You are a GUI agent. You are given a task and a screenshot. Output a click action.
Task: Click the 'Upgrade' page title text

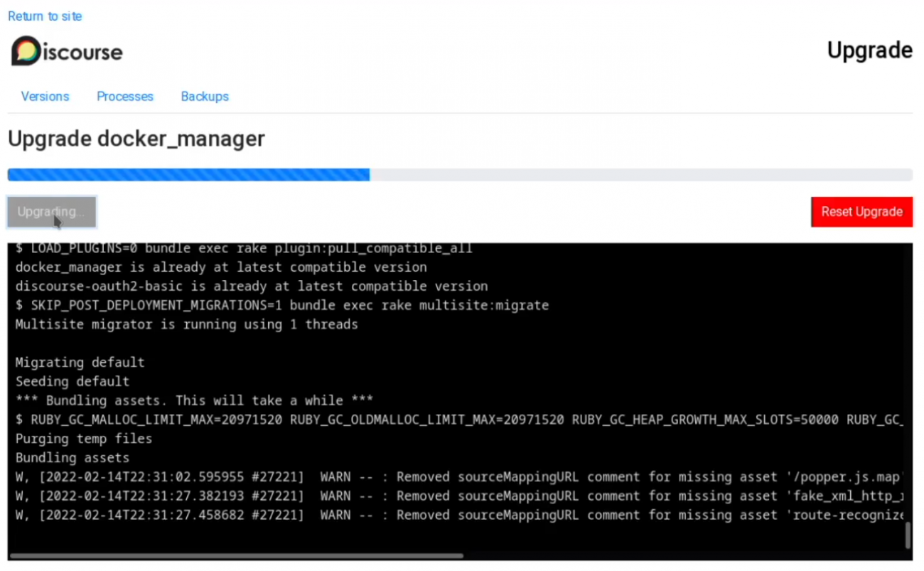pyautogui.click(x=870, y=50)
